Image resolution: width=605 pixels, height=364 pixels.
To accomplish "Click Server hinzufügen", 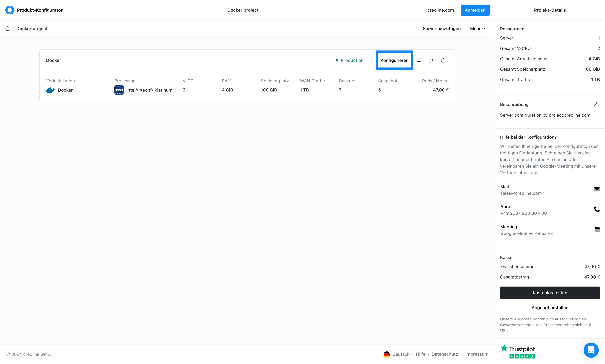I will click(x=442, y=28).
